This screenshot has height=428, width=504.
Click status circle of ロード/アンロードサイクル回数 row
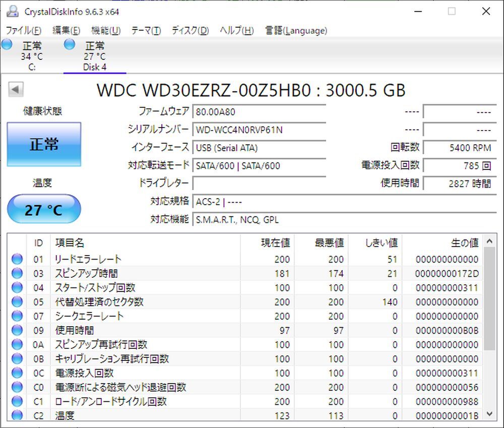(17, 401)
